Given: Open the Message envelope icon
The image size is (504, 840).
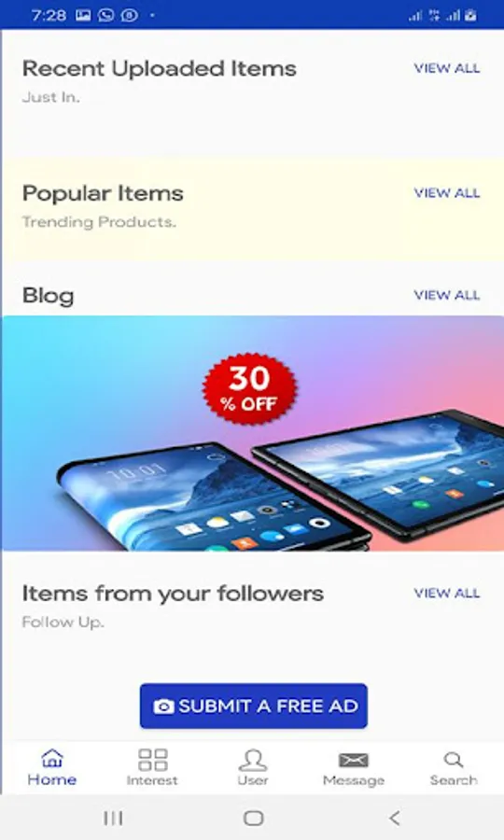Looking at the screenshot, I should tap(354, 760).
